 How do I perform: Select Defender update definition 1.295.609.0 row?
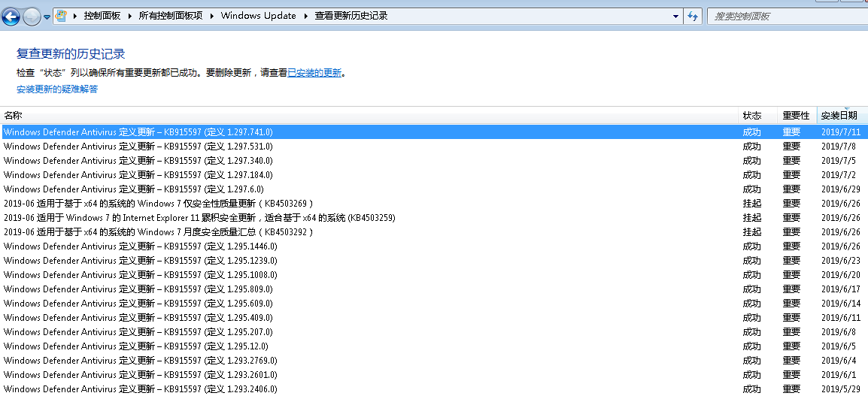(x=434, y=304)
